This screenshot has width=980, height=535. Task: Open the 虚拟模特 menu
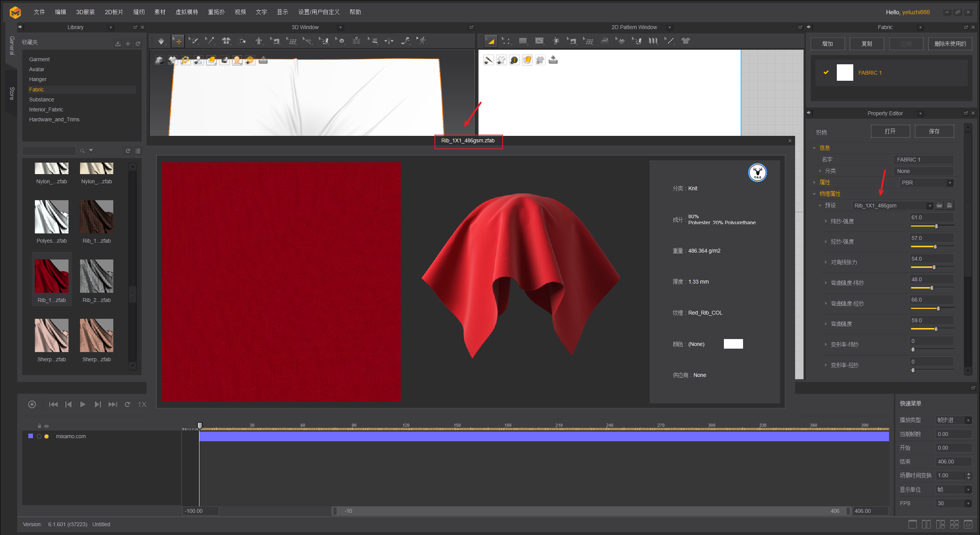click(186, 12)
